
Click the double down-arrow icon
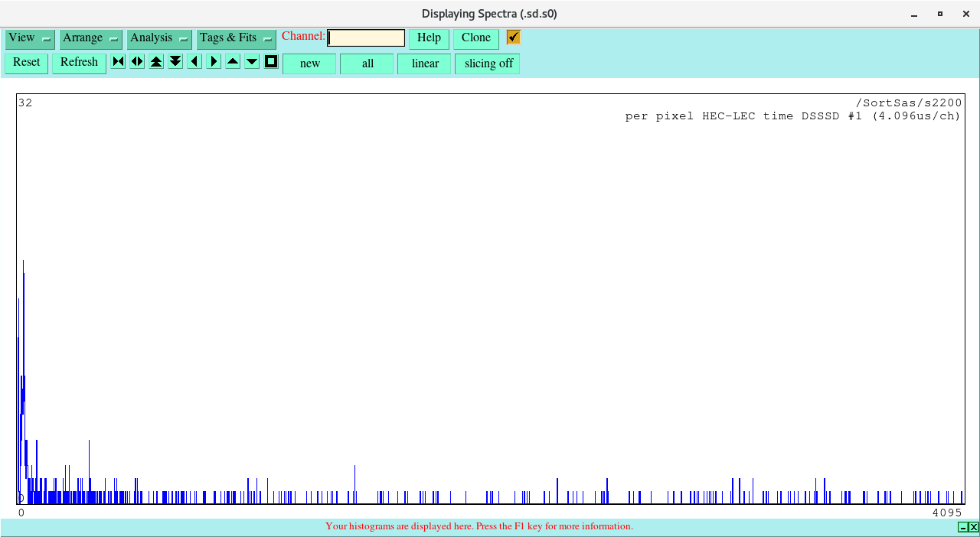pos(175,62)
